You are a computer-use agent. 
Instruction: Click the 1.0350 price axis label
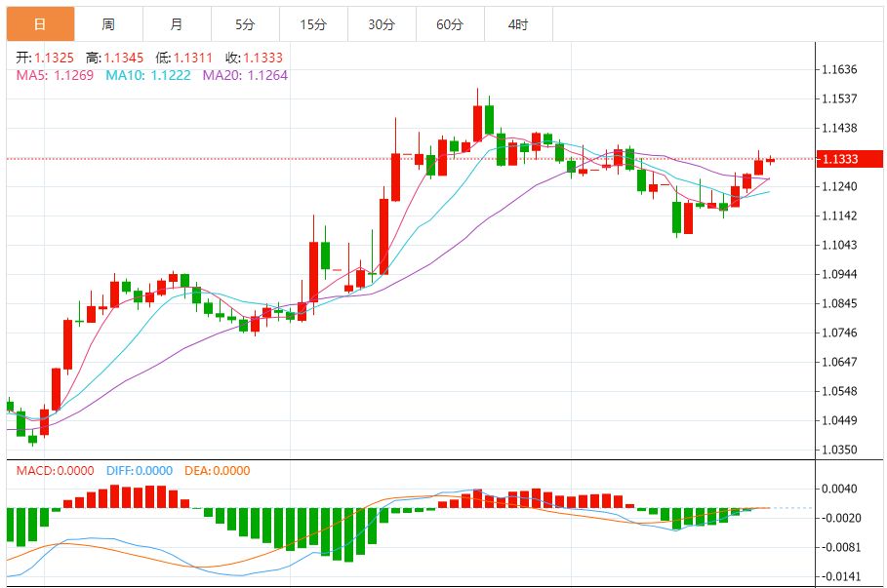[x=839, y=451]
